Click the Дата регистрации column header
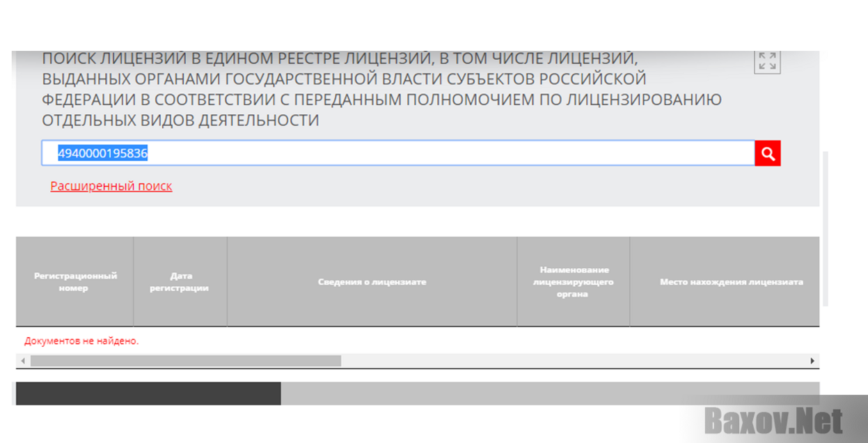 180,282
